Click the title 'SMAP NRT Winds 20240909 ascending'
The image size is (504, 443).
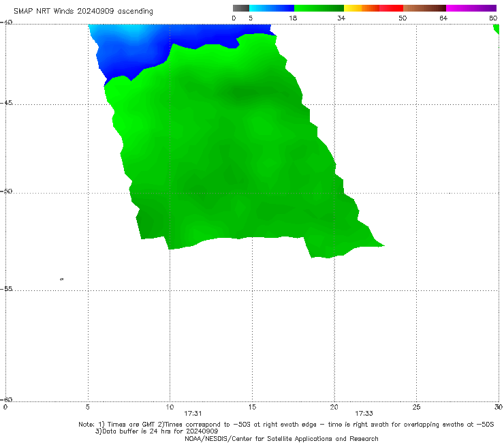coord(83,11)
